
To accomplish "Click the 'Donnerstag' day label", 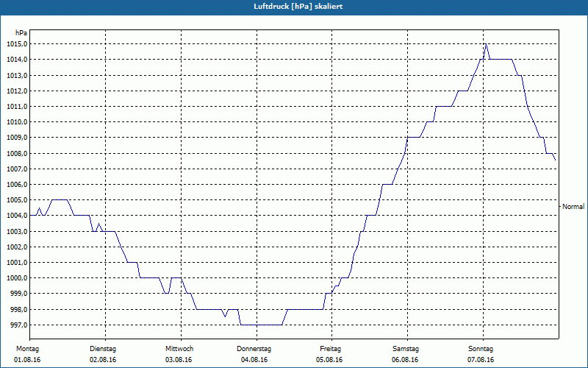I will pos(254,349).
